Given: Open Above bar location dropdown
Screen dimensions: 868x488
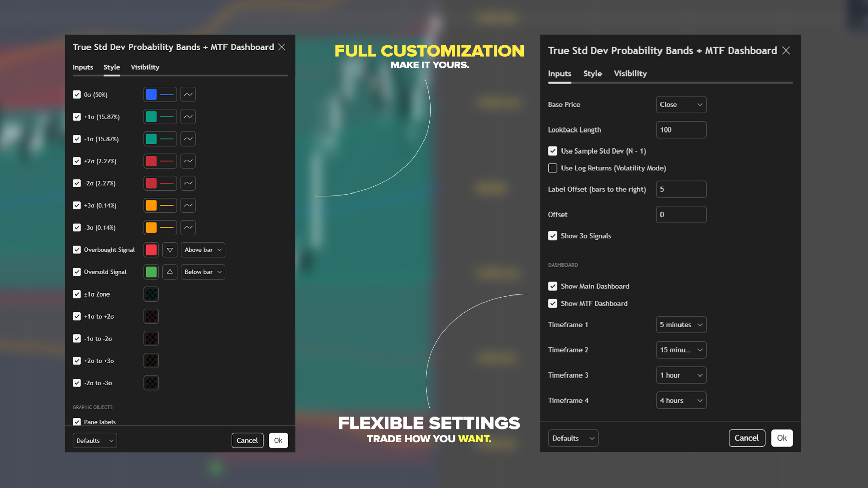Looking at the screenshot, I should (203, 250).
